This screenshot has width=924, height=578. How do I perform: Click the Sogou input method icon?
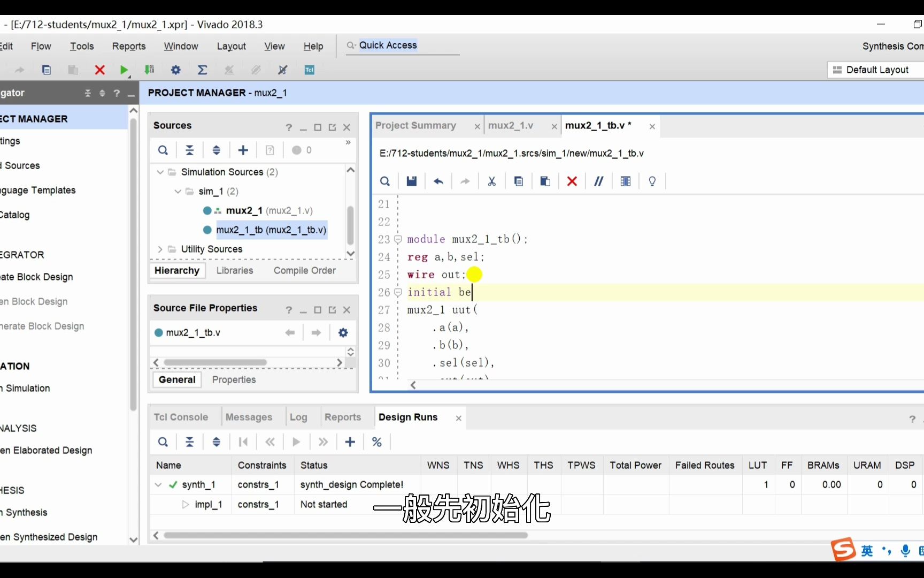point(843,550)
